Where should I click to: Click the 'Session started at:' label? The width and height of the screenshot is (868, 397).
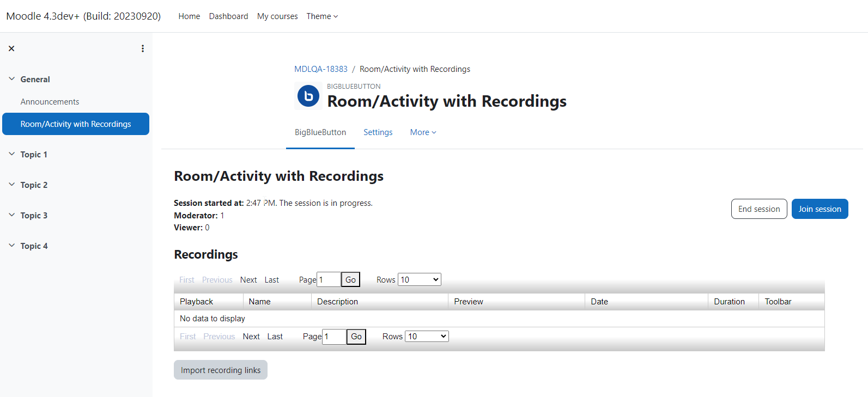coord(209,203)
